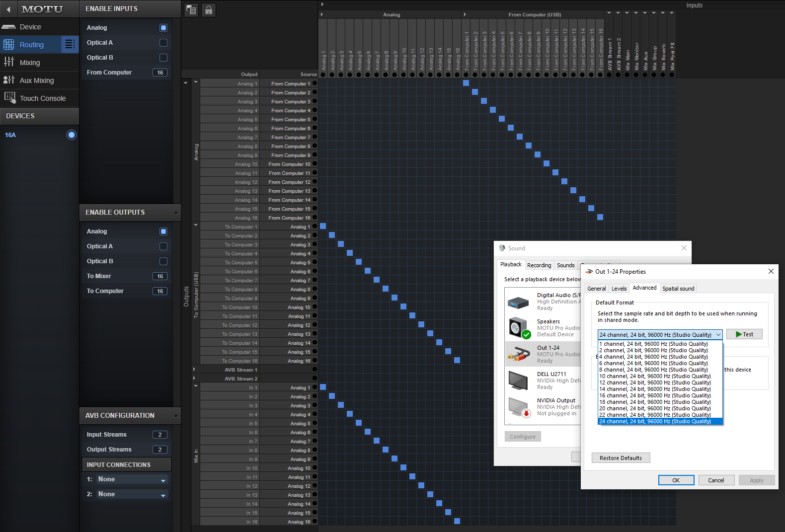Expand the AVB Stream 2 output row
Image resolution: width=785 pixels, height=532 pixels.
[x=194, y=379]
